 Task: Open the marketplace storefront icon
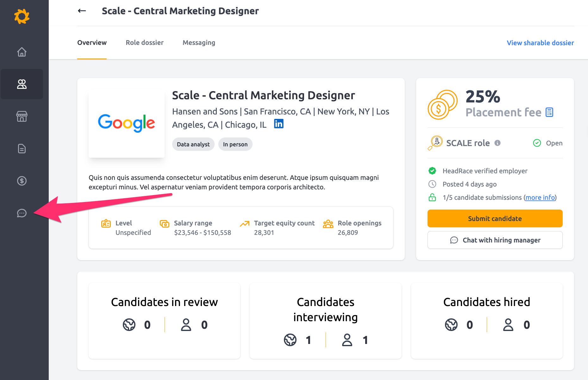pos(22,116)
